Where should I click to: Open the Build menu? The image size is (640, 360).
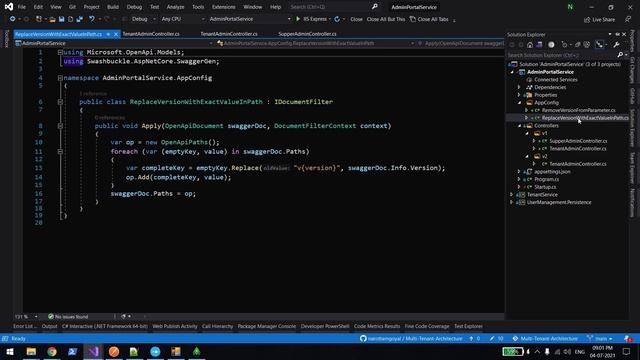(113, 7)
